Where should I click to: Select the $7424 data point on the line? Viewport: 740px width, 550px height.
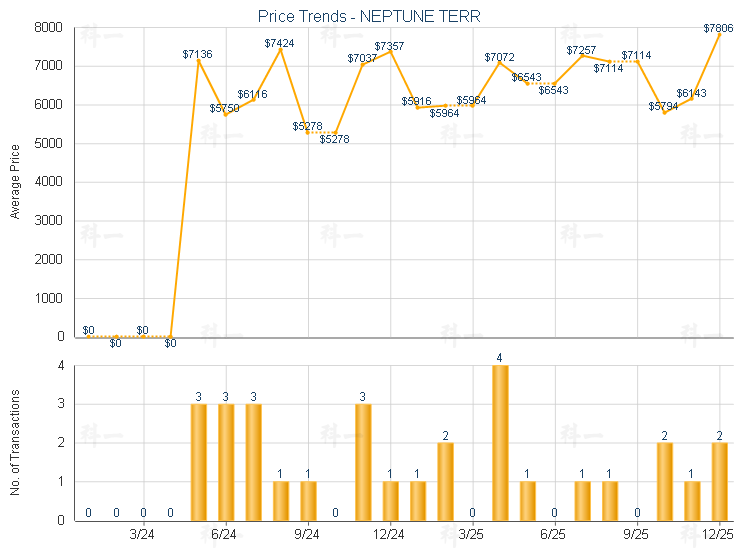coord(281,49)
